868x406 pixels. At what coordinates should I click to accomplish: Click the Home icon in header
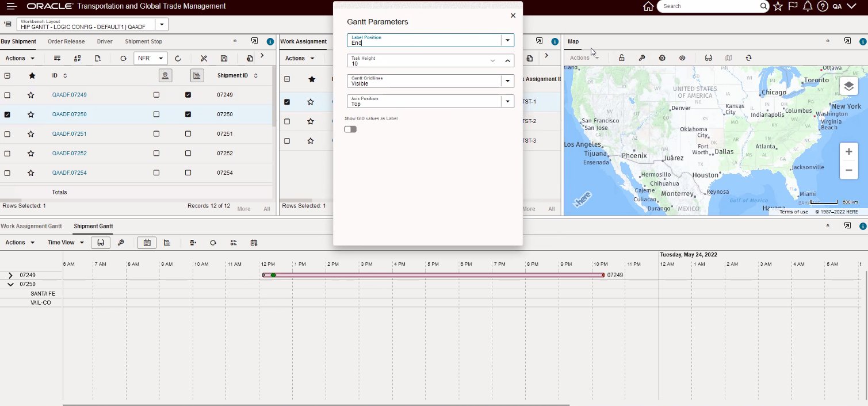click(x=648, y=6)
